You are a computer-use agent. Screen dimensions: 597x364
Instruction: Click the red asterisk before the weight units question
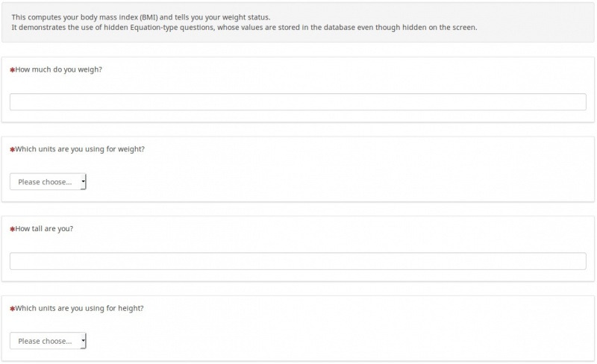pyautogui.click(x=12, y=149)
